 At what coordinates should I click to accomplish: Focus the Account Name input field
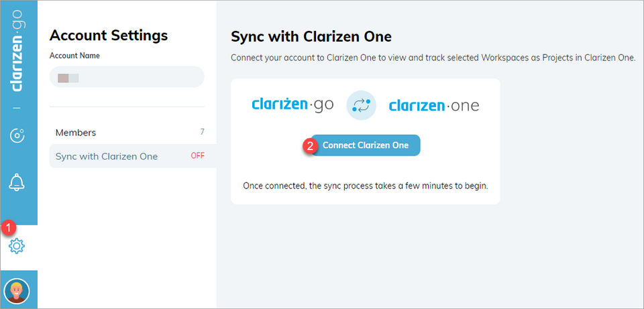127,77
